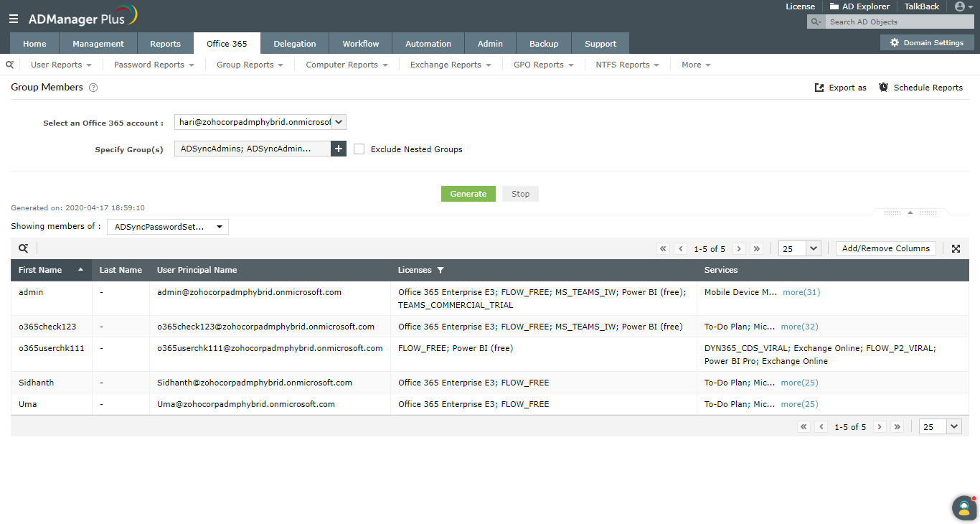Viewport: 980px width, 524px height.
Task: Switch to the Automation tab
Action: click(x=428, y=43)
